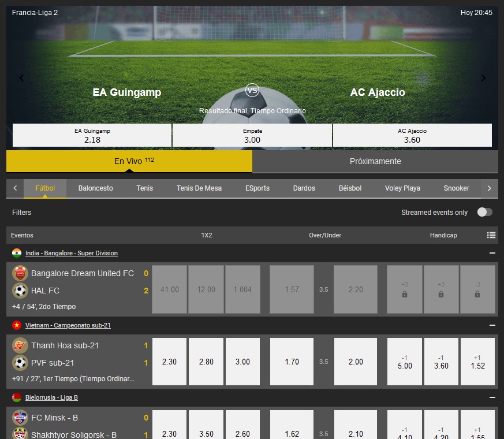
Task: Bet on EA Guingamp at 2.18
Action: [92, 135]
